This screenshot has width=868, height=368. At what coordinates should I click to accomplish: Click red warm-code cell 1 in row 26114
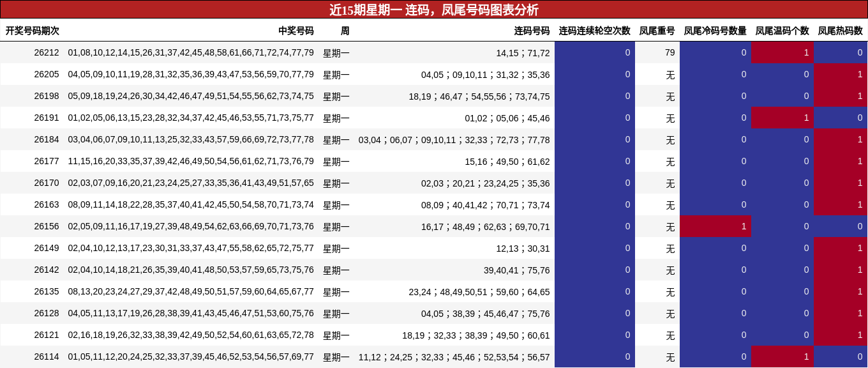(x=782, y=356)
